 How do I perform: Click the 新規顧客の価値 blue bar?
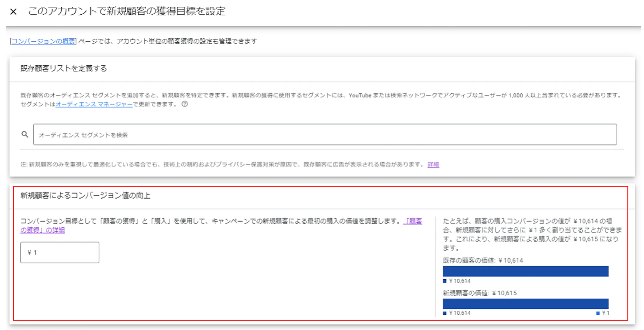(x=525, y=304)
